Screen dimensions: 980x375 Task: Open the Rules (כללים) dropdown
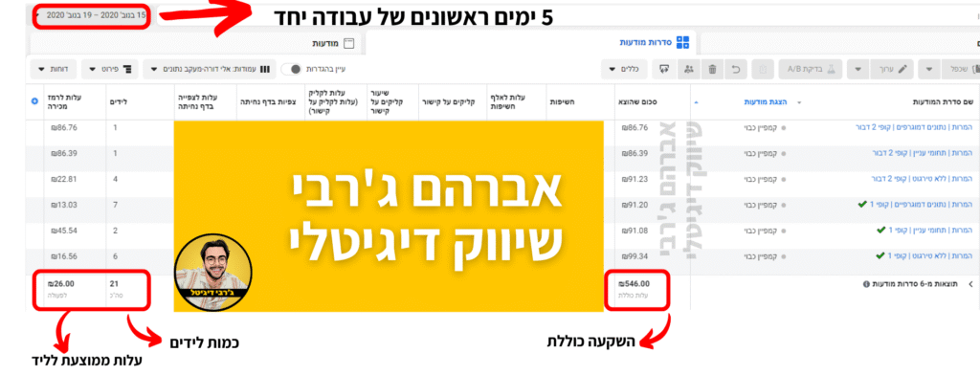624,69
